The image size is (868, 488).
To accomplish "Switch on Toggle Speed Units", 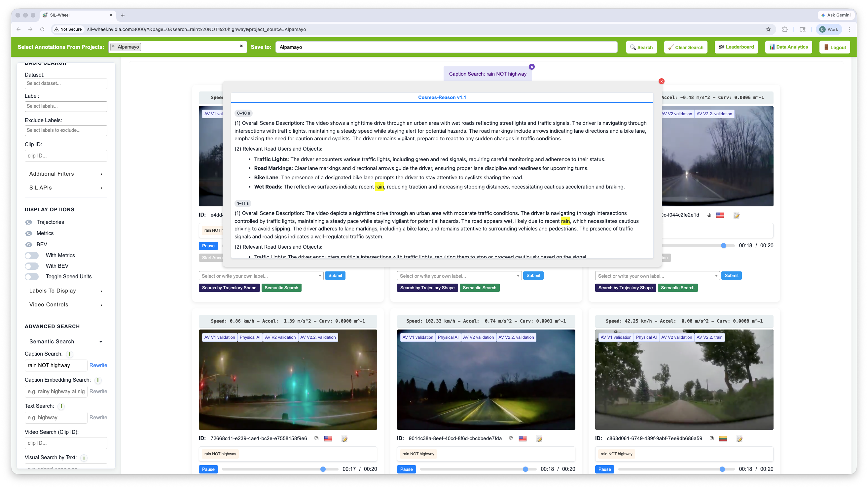I will [x=32, y=276].
